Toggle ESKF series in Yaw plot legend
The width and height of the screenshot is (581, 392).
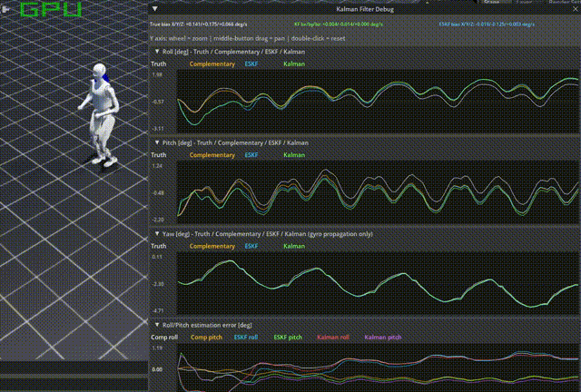(251, 247)
